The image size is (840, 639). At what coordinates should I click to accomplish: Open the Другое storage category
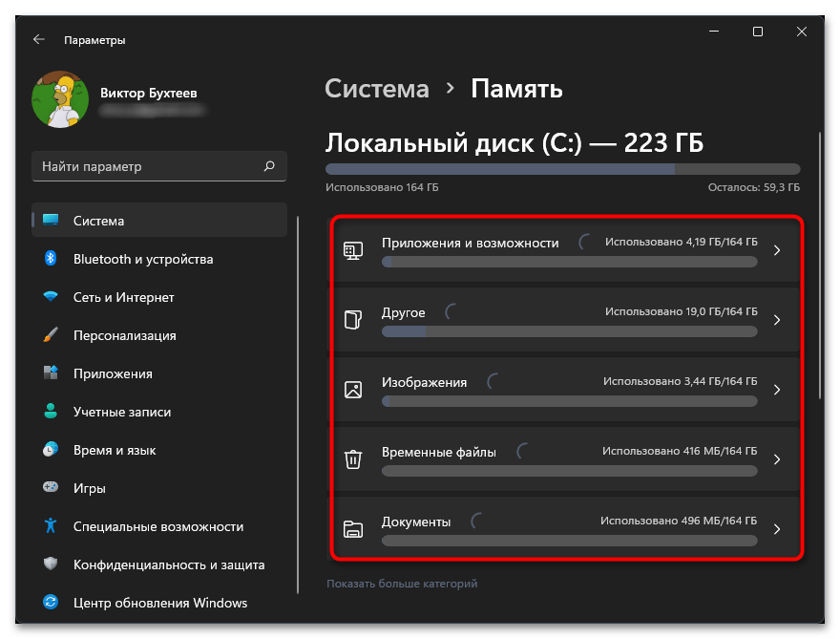(x=562, y=319)
